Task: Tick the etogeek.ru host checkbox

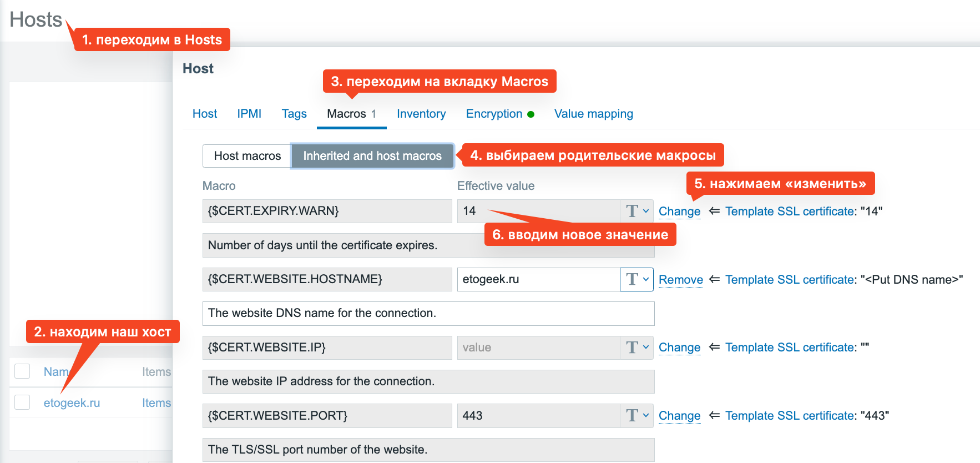Action: point(22,402)
